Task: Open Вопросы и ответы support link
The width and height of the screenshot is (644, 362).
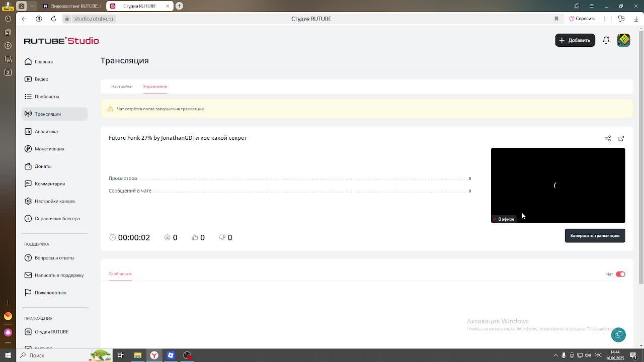Action: pos(54,258)
